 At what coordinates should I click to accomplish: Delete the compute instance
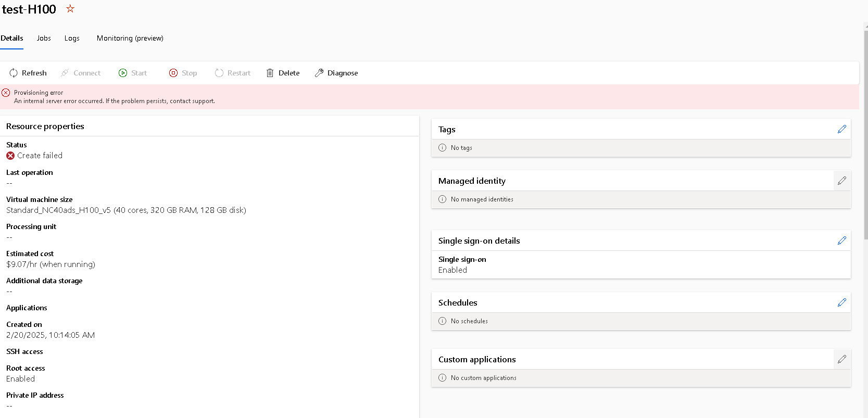point(283,73)
